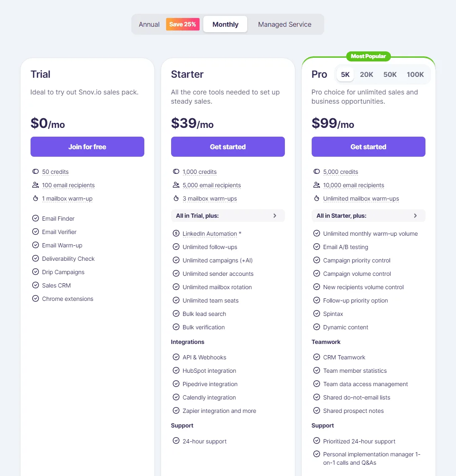Click the checkmark icon beside CRM Teamwork
456x476 pixels.
(x=317, y=357)
